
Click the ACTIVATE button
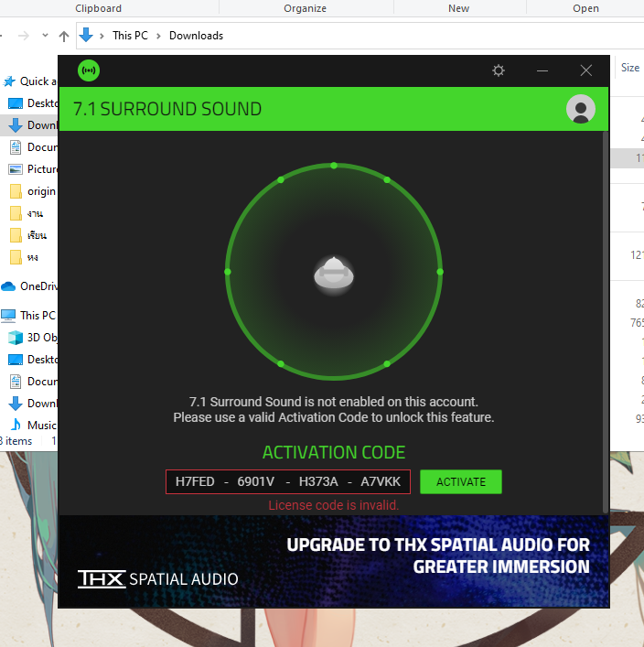coord(461,481)
